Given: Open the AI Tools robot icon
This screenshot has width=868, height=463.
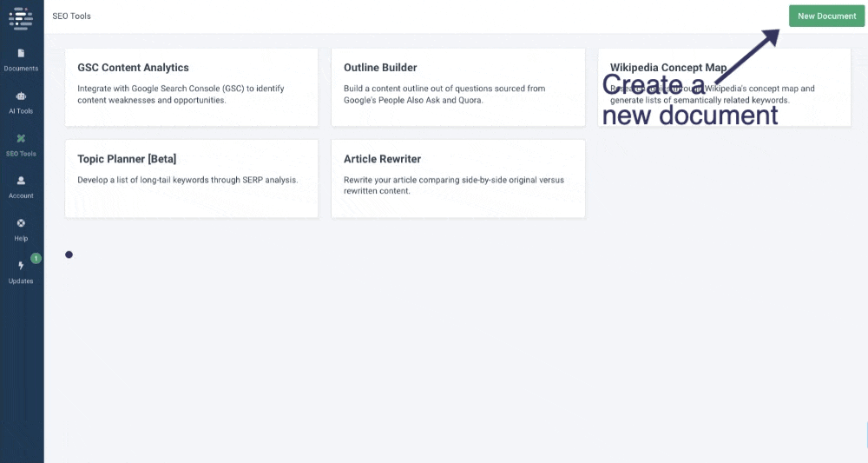Looking at the screenshot, I should click(21, 96).
